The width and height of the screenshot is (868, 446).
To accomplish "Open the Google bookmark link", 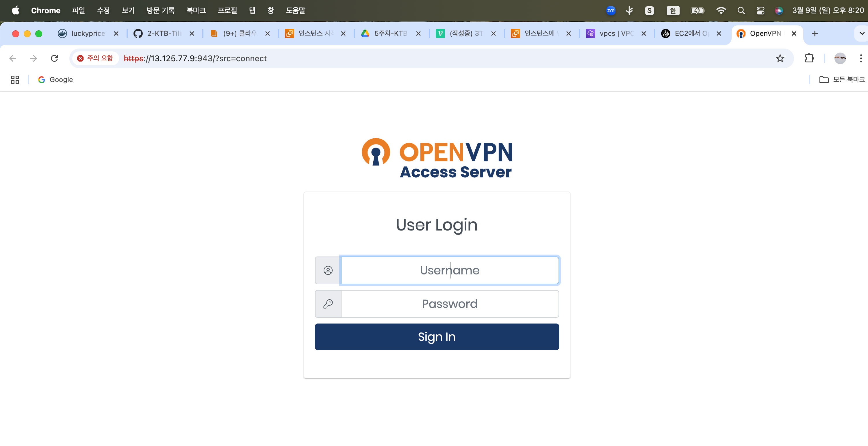I will [55, 79].
